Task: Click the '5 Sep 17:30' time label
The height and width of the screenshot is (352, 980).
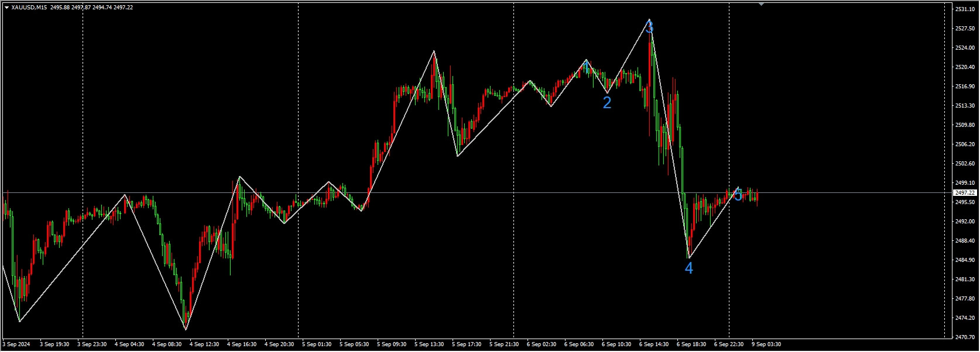Action: click(x=467, y=344)
